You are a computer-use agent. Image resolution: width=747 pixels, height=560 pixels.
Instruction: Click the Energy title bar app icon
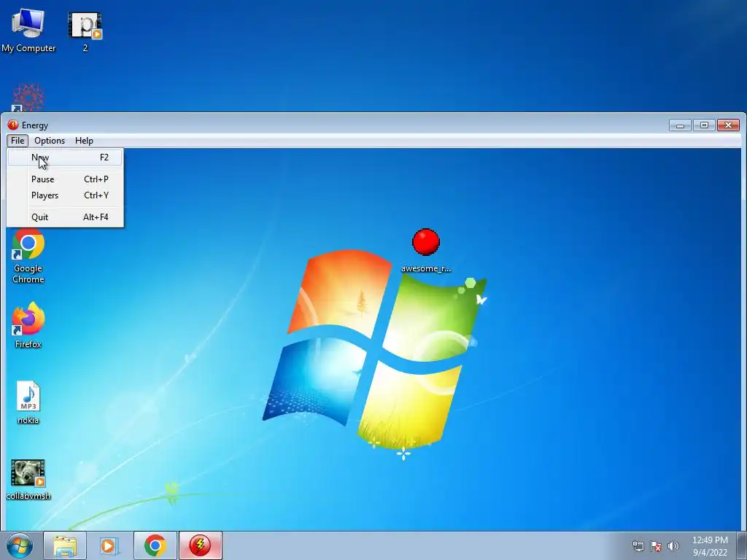coord(13,125)
